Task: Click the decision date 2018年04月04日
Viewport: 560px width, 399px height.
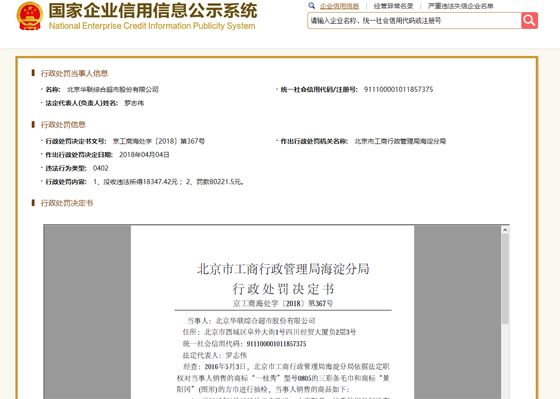Action: [x=144, y=155]
